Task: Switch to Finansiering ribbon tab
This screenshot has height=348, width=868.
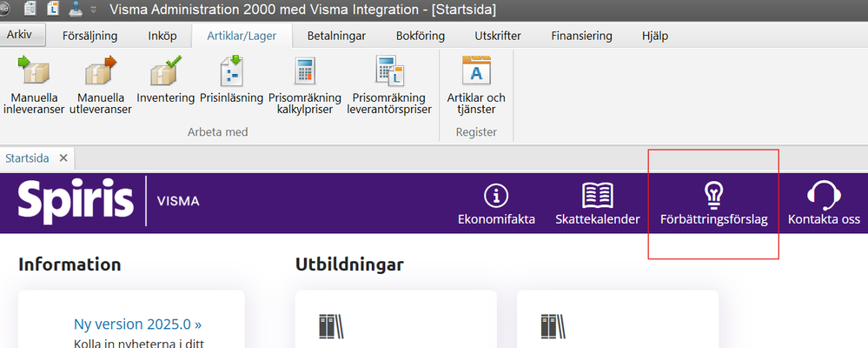Action: [581, 36]
